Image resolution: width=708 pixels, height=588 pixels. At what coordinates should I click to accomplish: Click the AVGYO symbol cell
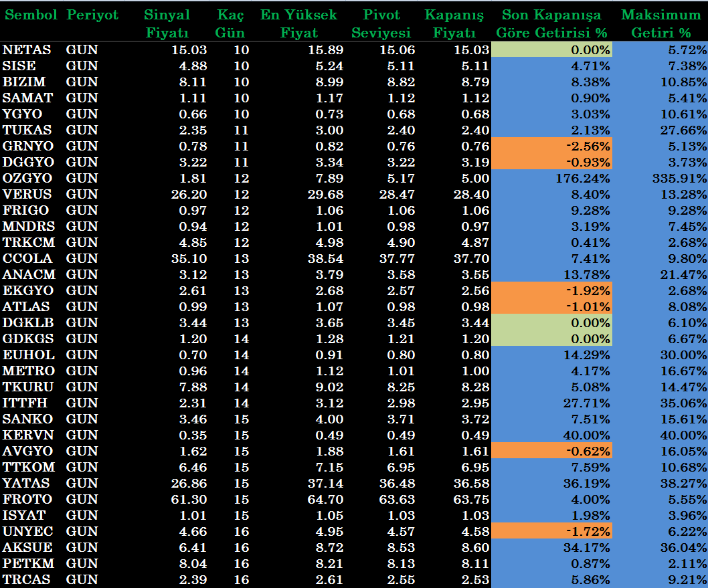pyautogui.click(x=27, y=450)
